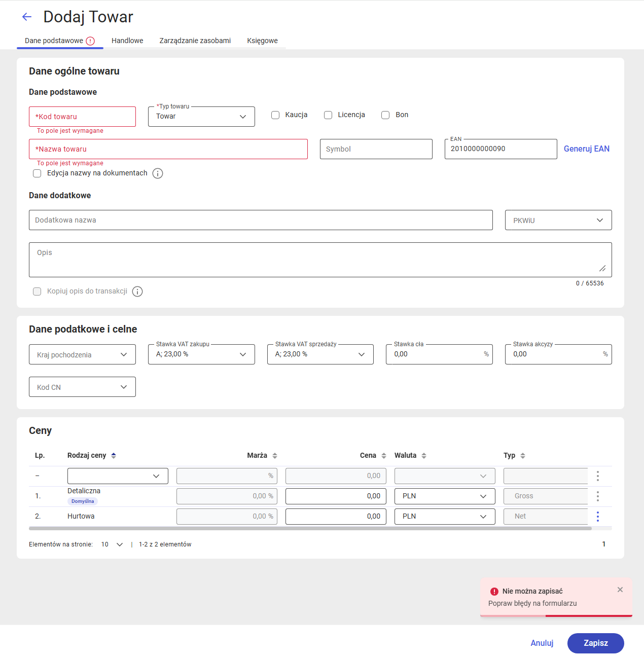Click the Zapisz button
The image size is (644, 658).
point(596,643)
